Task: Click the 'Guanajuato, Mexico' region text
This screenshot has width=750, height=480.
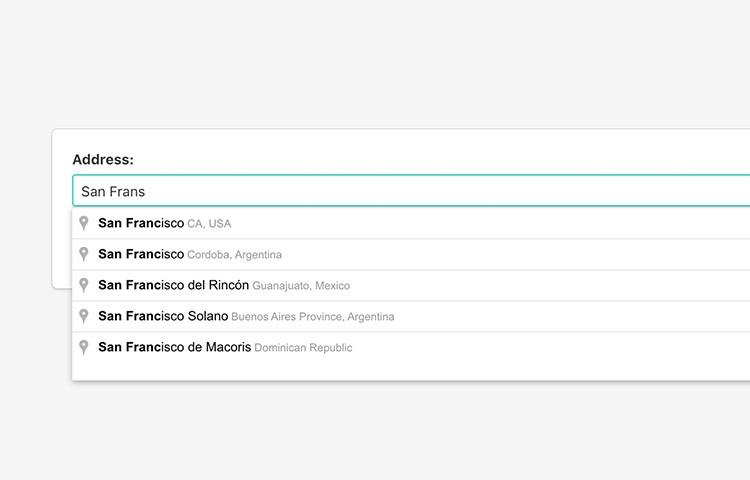Action: click(x=301, y=286)
